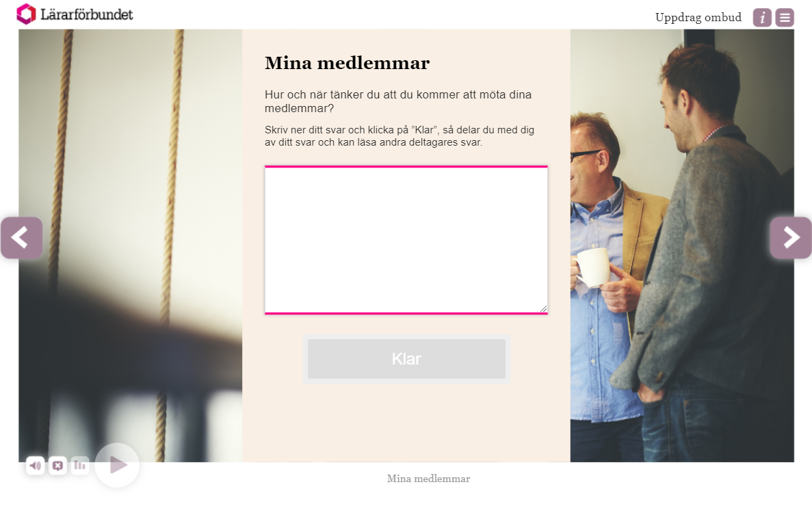Click the Mina medlemmar slide label at the bottom
The height and width of the screenshot is (517, 812).
(x=428, y=479)
